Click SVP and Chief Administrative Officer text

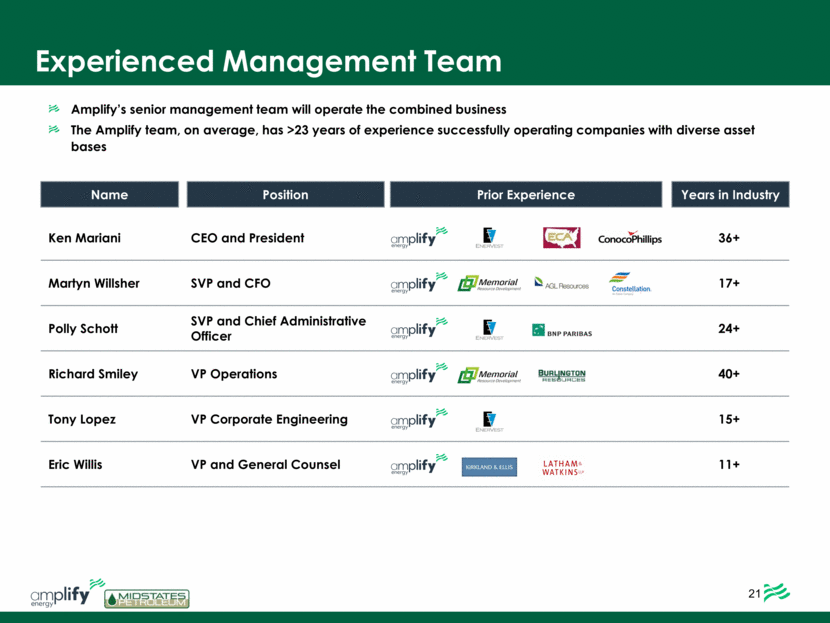coord(278,328)
